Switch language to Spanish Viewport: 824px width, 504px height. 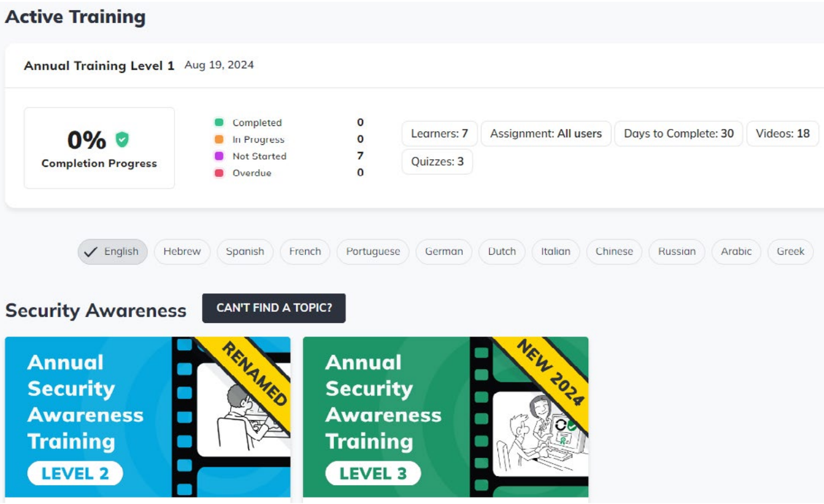tap(245, 251)
